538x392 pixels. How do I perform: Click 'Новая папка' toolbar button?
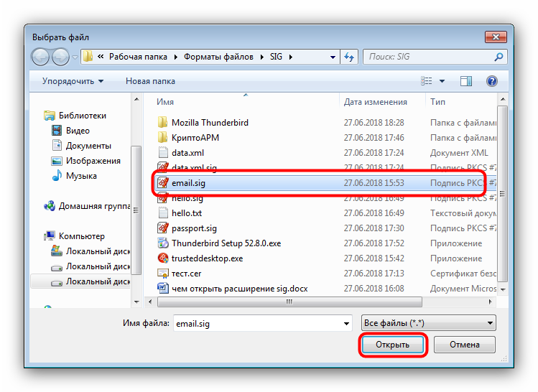click(x=150, y=81)
